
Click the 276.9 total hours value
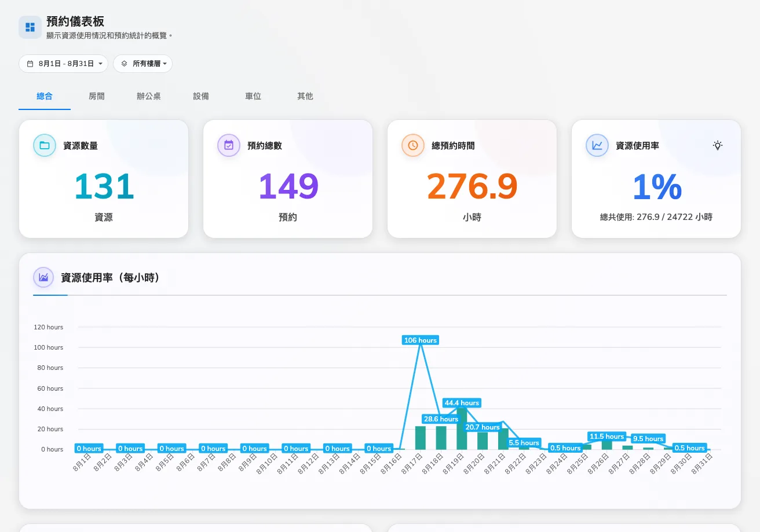tap(472, 186)
